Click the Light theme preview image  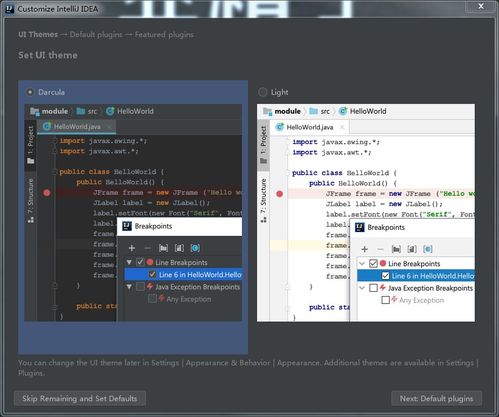pyautogui.click(x=366, y=213)
